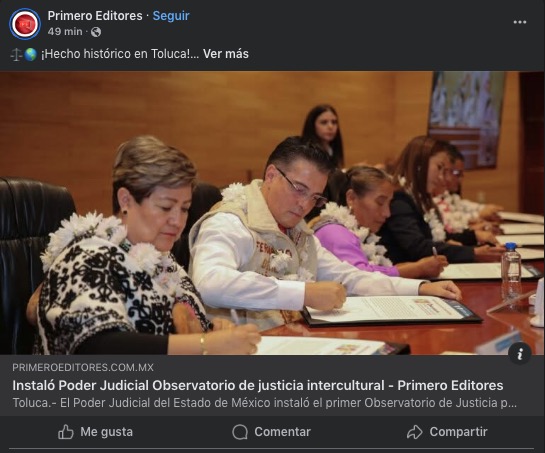Follow the page via Seguir link
Screen dimensions: 545x453
[x=171, y=16]
